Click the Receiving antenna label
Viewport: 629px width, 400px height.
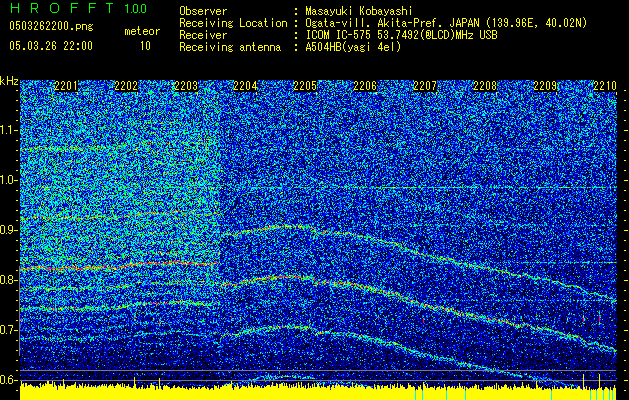pyautogui.click(x=230, y=47)
